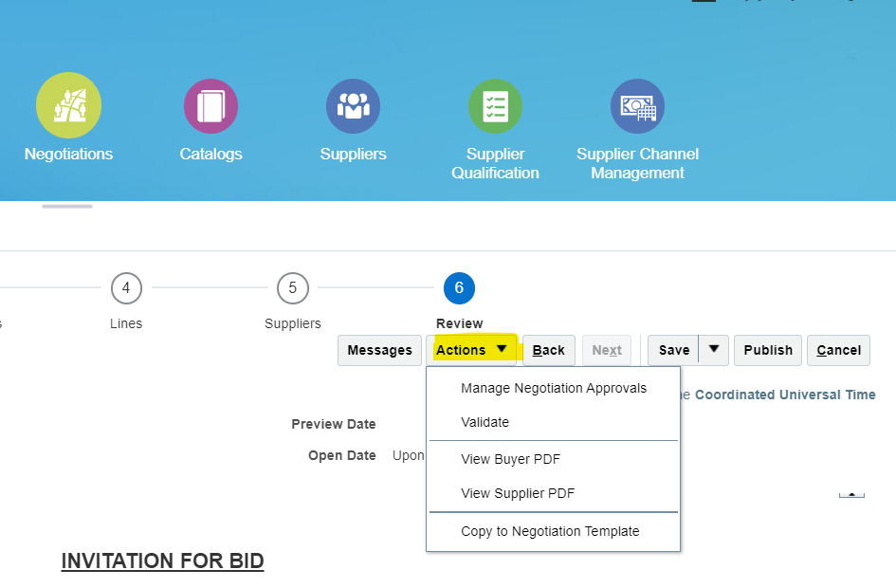
Task: Go back using the Back button
Action: 548,349
